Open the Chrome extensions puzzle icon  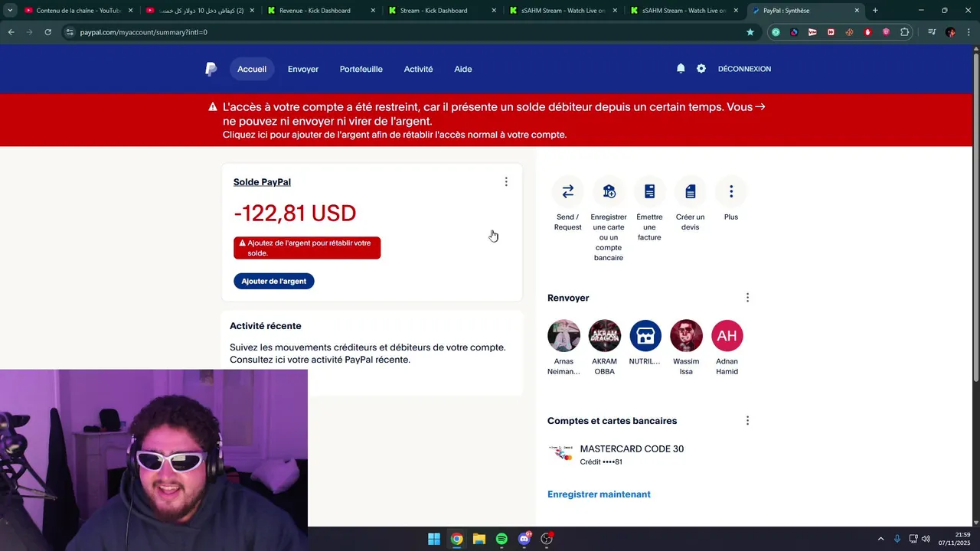[905, 32]
